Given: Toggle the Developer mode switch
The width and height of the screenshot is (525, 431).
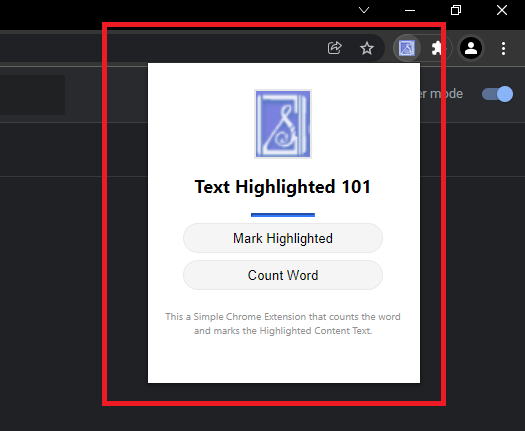Looking at the screenshot, I should [497, 94].
